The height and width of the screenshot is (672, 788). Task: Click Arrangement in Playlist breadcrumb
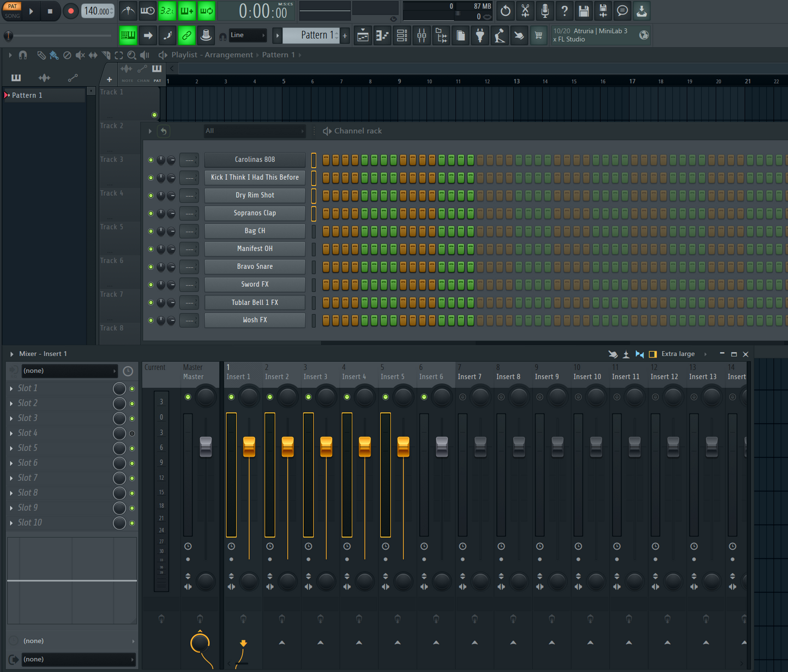pos(228,55)
